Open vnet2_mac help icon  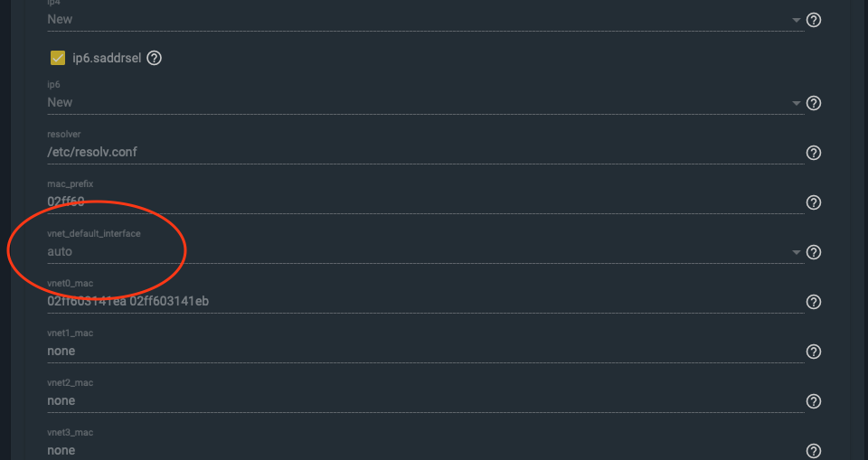[x=813, y=401]
